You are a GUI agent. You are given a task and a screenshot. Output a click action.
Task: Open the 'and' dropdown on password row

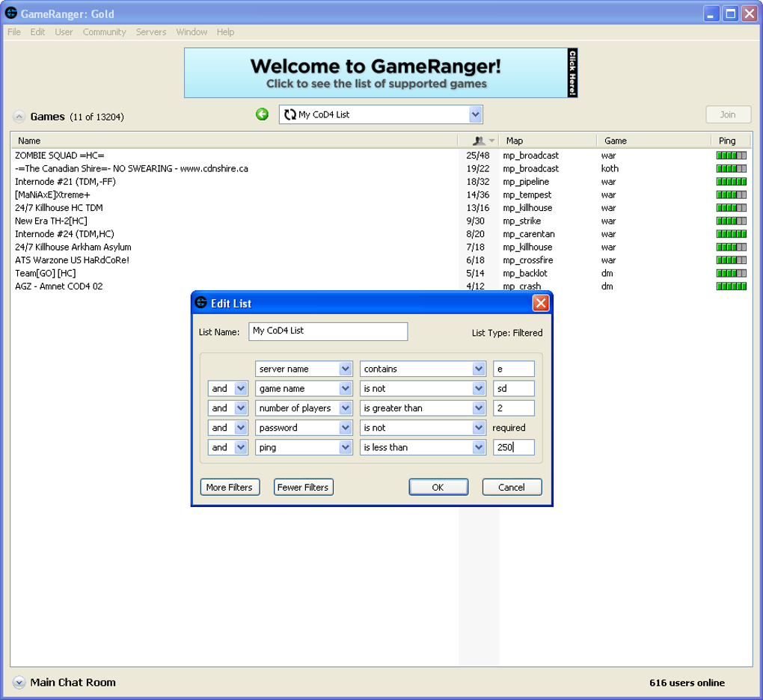pyautogui.click(x=241, y=428)
